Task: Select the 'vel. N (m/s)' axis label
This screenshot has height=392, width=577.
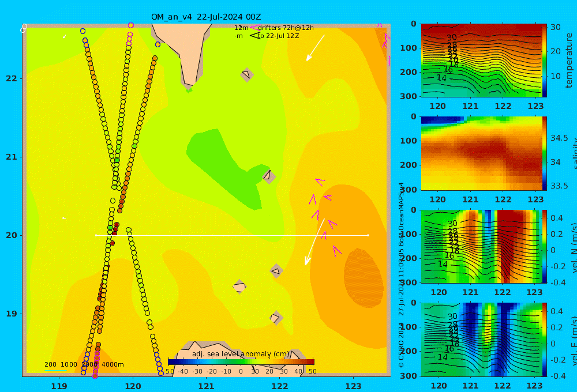Action: 574,247
